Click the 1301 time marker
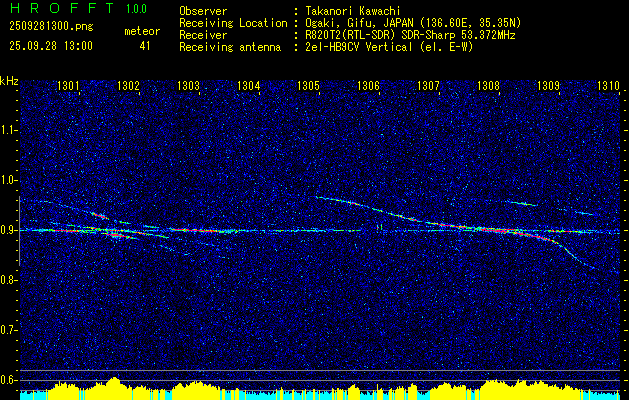This screenshot has height=400, width=629. 68,86
